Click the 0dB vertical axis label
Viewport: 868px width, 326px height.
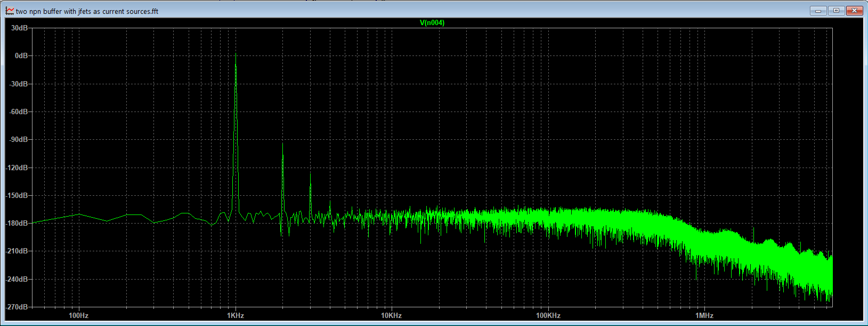21,55
